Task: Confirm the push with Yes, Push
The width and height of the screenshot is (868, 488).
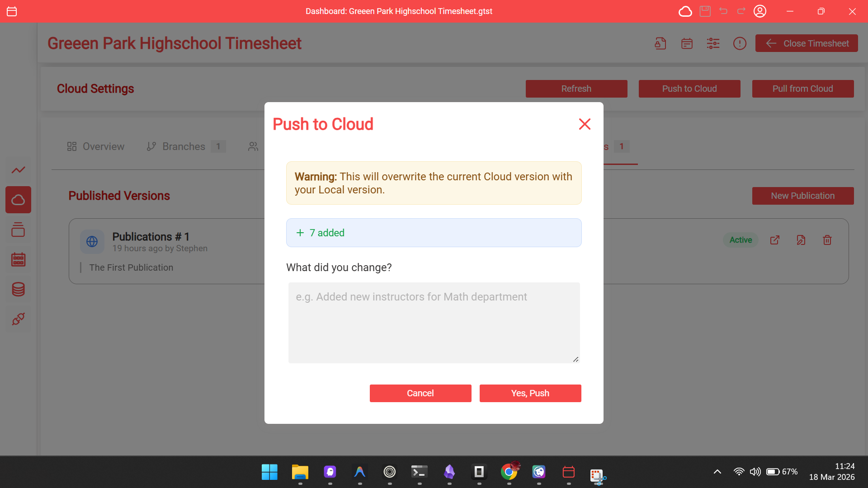Action: pyautogui.click(x=530, y=393)
